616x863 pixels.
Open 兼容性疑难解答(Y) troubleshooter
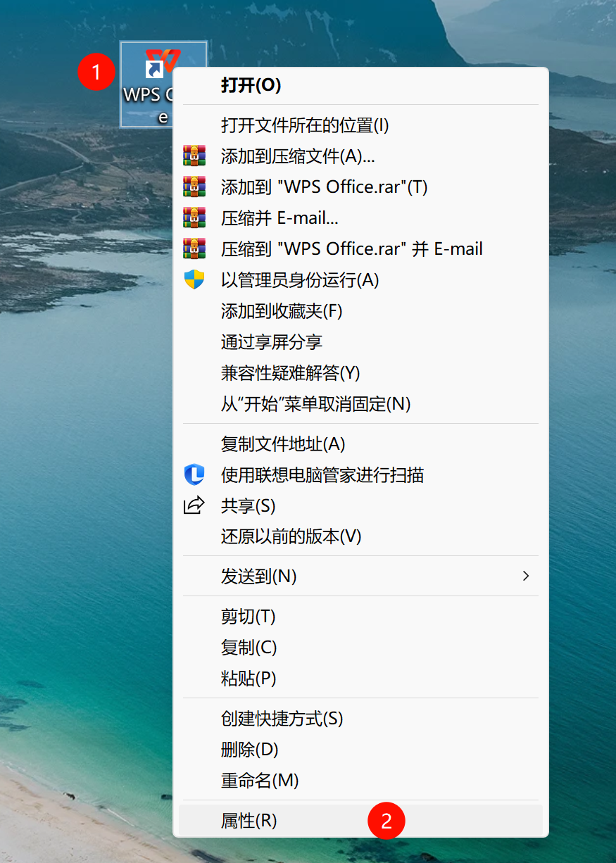pyautogui.click(x=360, y=373)
